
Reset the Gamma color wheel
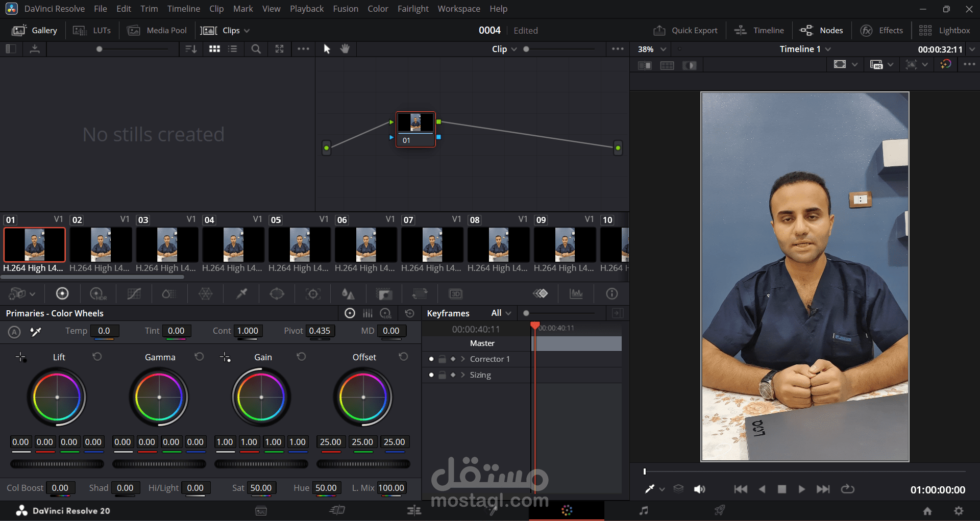pyautogui.click(x=199, y=357)
